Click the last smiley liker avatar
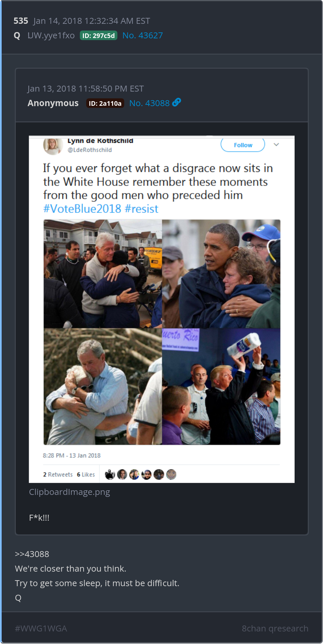The image size is (323, 644). (171, 475)
